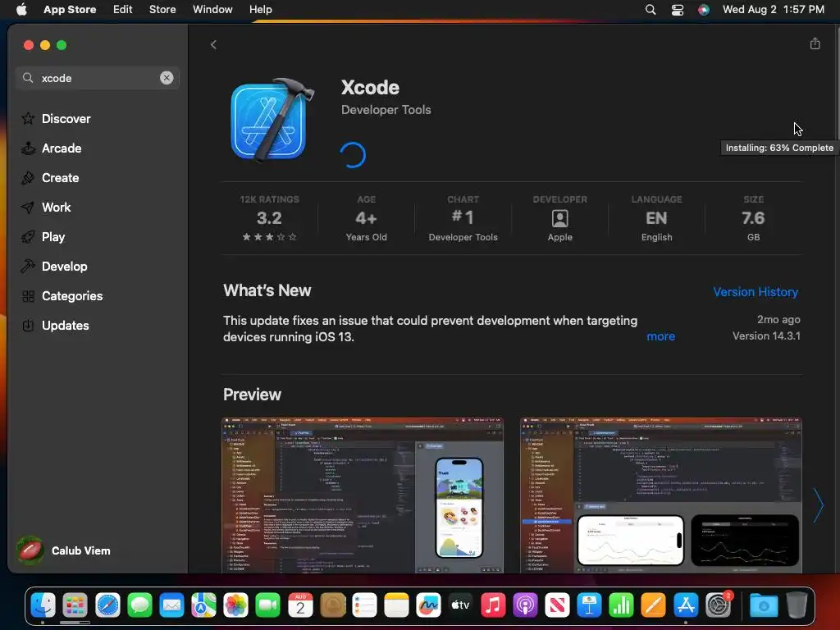This screenshot has width=840, height=630.
Task: Open Launchpad from the Dock
Action: [75, 605]
